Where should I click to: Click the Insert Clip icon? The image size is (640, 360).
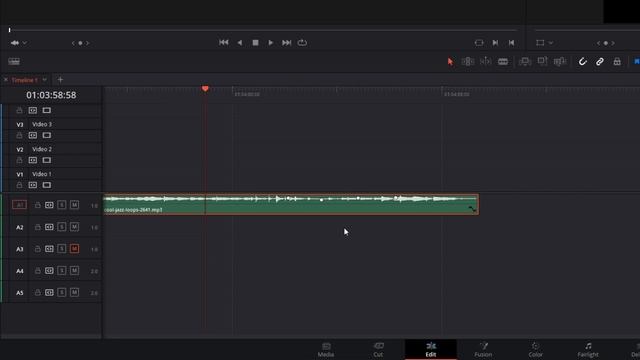click(x=524, y=62)
